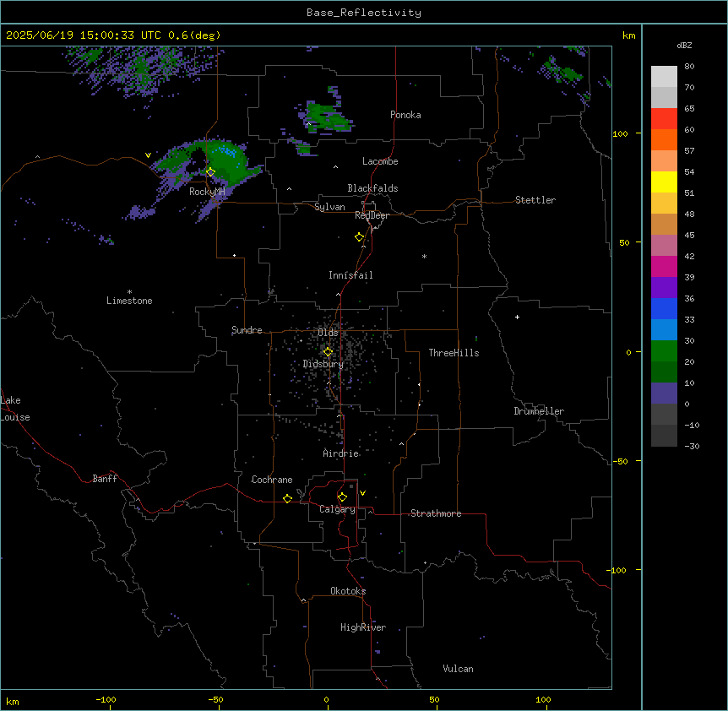Click the Cochrane label
The image size is (728, 711).
[x=272, y=480]
